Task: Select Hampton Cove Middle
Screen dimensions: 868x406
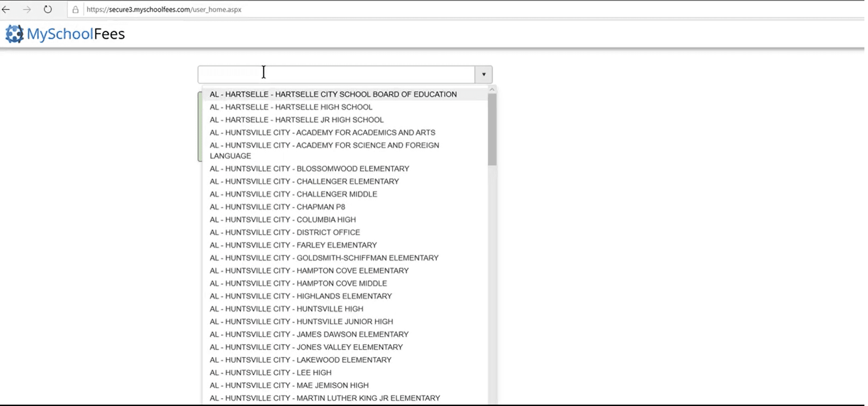Action: click(345, 283)
